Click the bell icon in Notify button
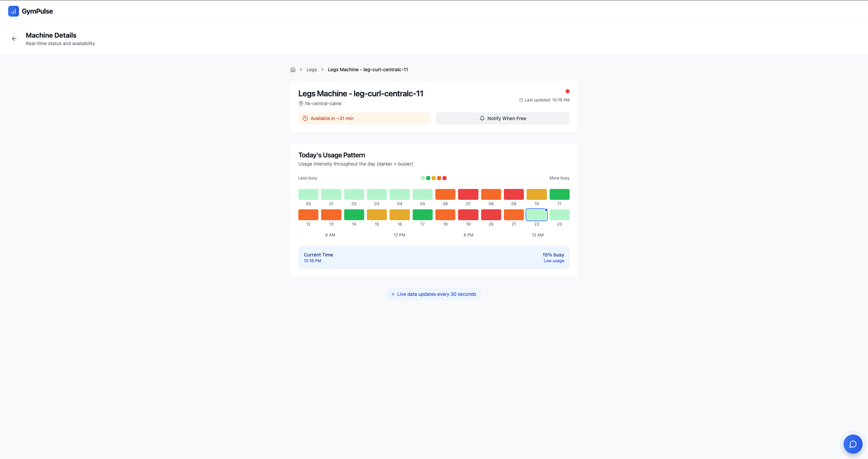 tap(482, 118)
